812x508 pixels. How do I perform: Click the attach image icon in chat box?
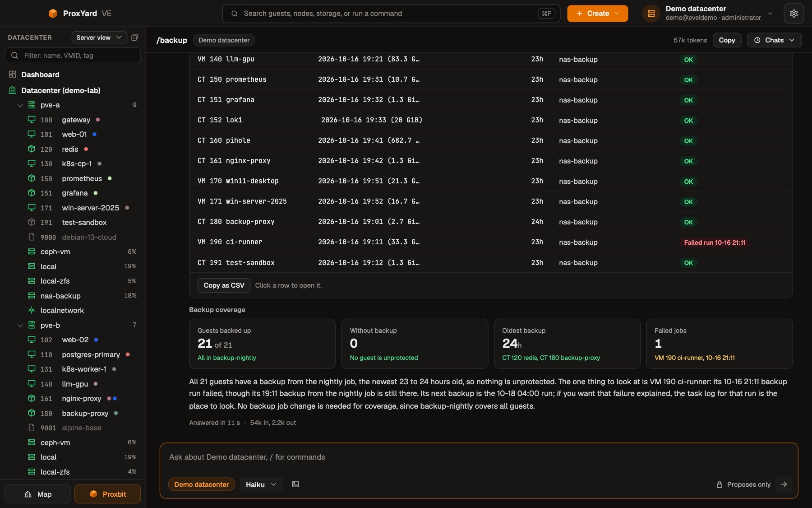coord(295,485)
